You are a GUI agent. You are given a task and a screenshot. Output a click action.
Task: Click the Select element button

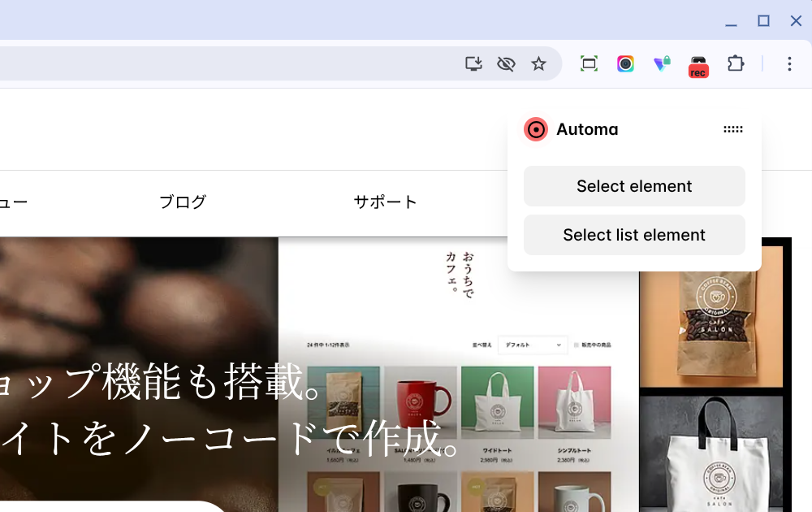click(x=634, y=186)
